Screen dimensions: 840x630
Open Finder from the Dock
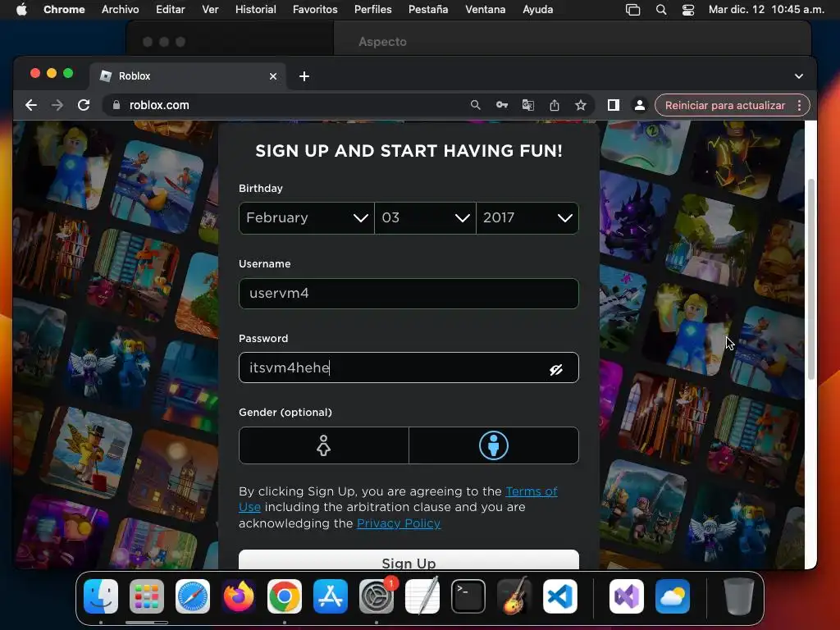point(101,596)
